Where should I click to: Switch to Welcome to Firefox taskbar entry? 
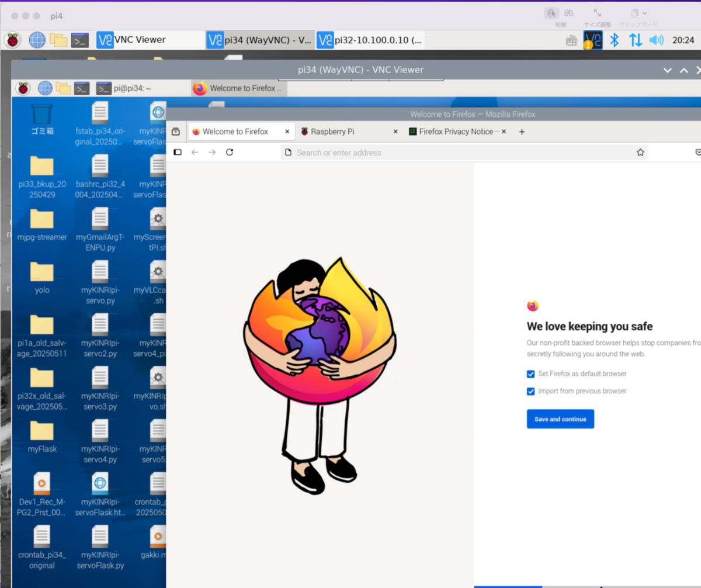pos(240,88)
